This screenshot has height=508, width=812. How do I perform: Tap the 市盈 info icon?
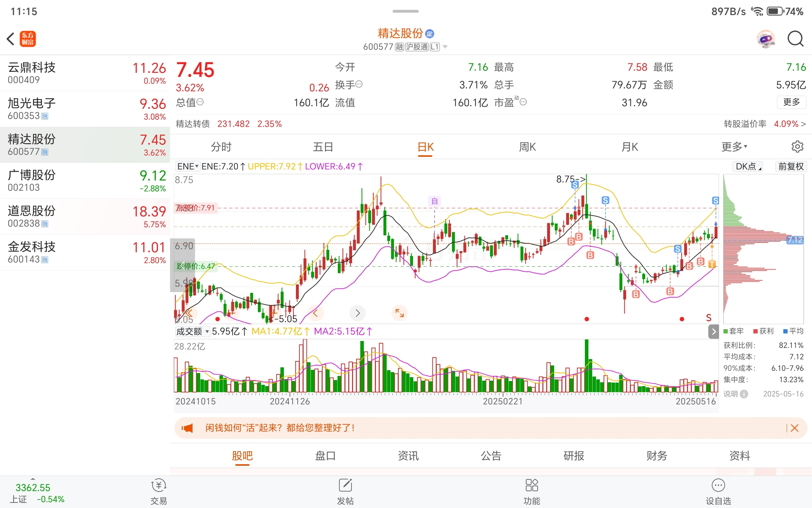[523, 102]
